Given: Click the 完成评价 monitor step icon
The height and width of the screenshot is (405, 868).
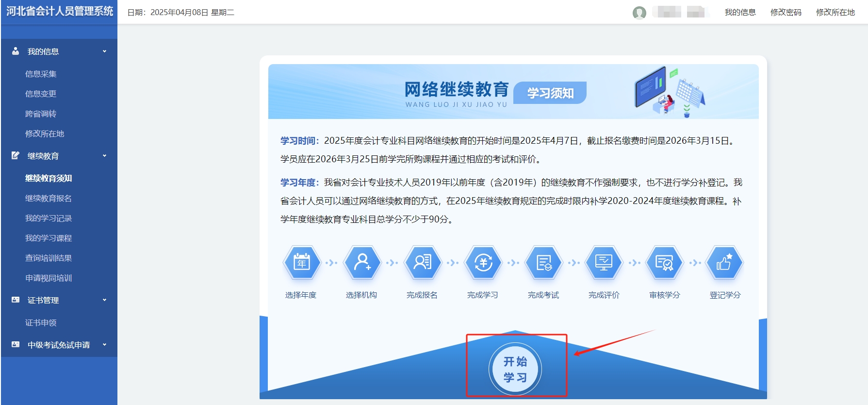Looking at the screenshot, I should (604, 263).
